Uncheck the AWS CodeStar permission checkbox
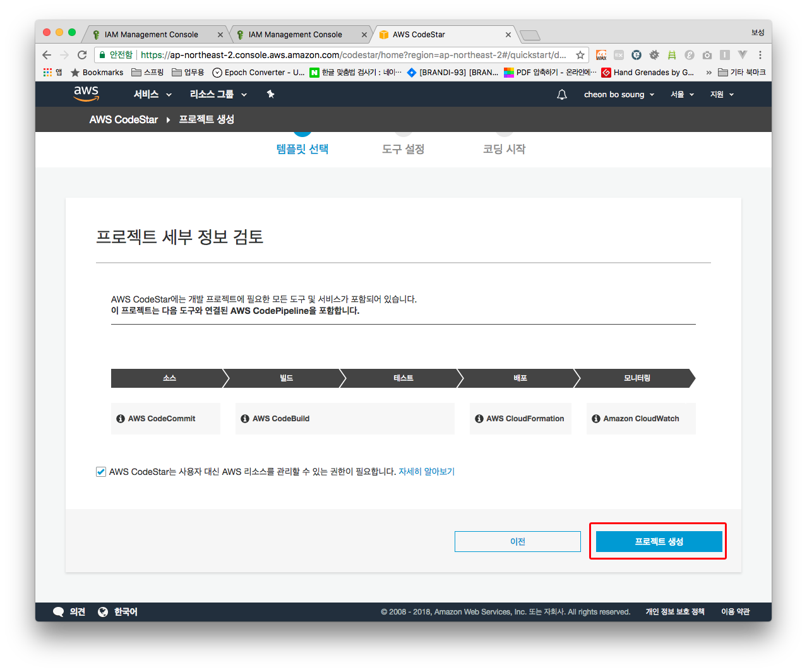Image resolution: width=807 pixels, height=672 pixels. click(101, 472)
